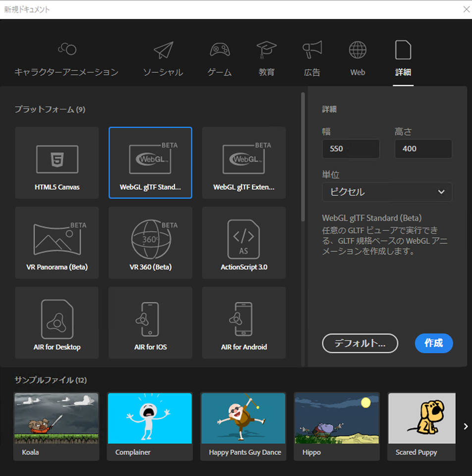Image resolution: width=472 pixels, height=476 pixels.
Task: Click the 幅 width input field
Action: pyautogui.click(x=351, y=149)
